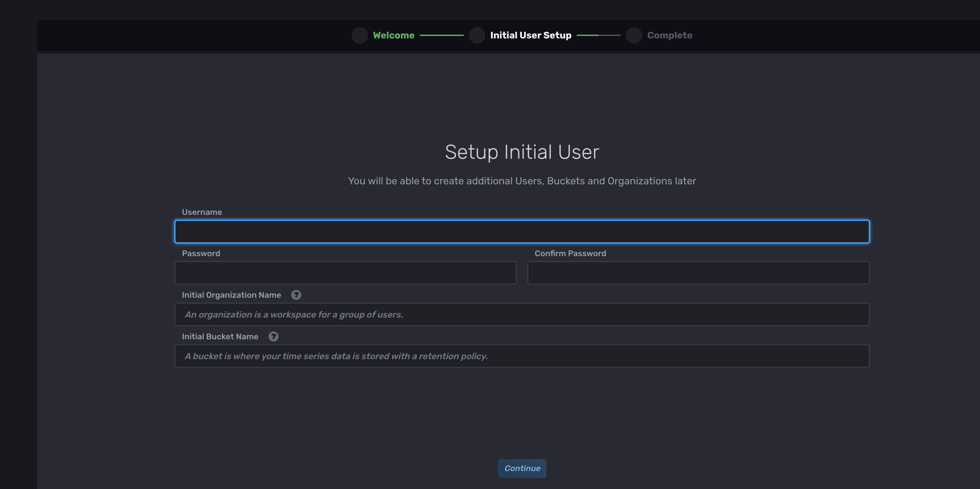Click the Initial Bucket Name text box
The height and width of the screenshot is (489, 980).
(x=522, y=356)
